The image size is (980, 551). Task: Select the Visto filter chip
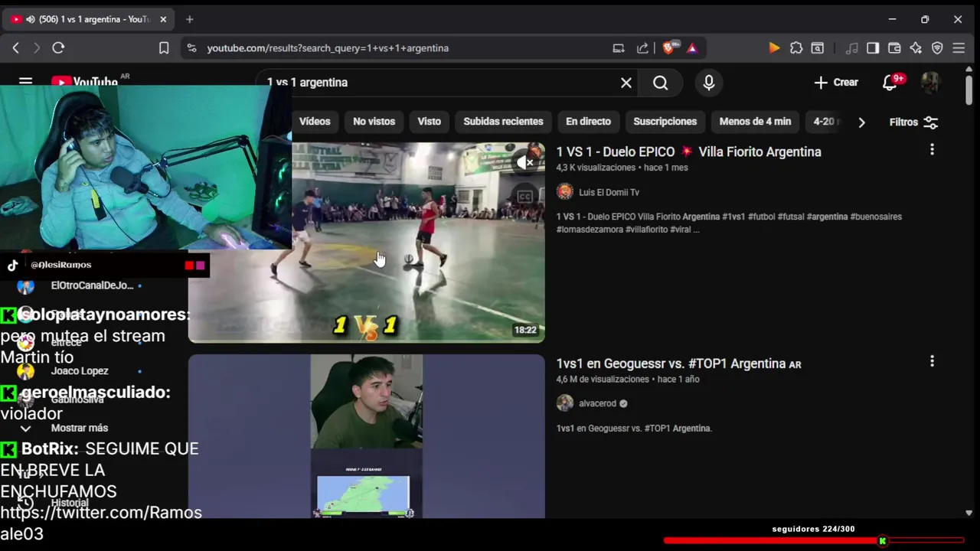[x=430, y=122]
